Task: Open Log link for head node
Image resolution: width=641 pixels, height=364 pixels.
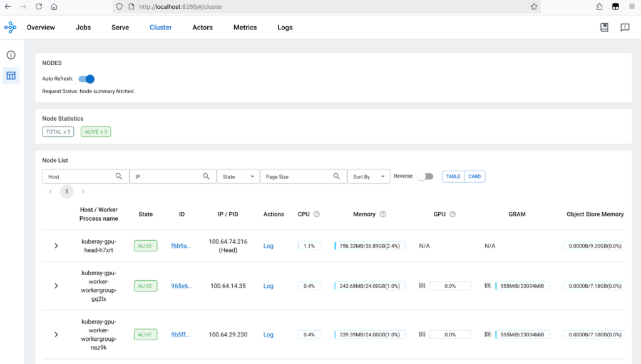Action: pyautogui.click(x=269, y=246)
